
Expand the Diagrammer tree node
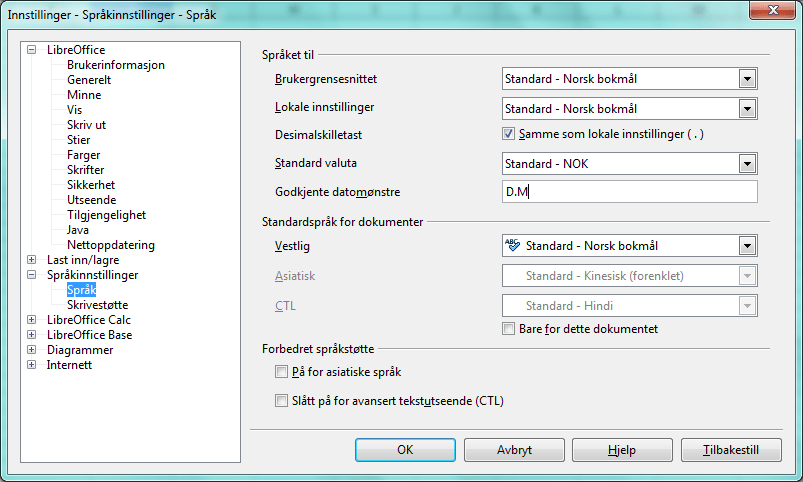point(32,350)
